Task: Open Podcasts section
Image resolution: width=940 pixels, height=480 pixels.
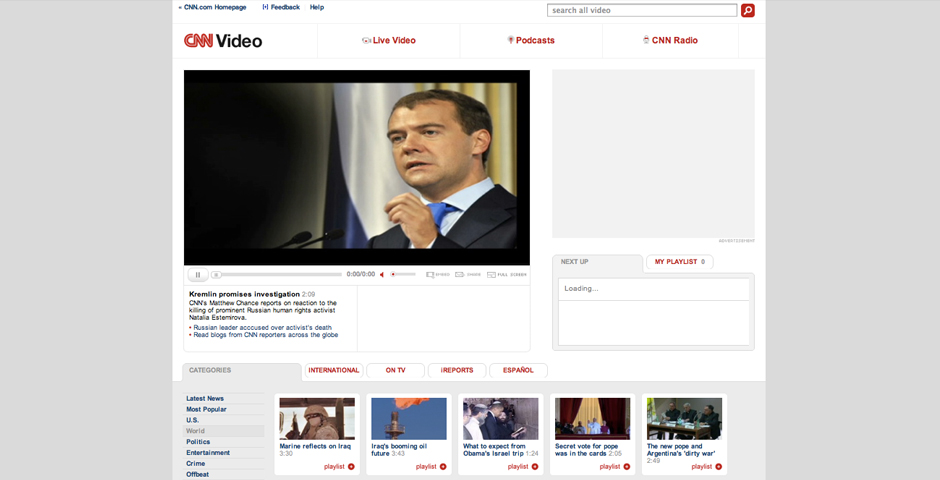Action: tap(531, 40)
